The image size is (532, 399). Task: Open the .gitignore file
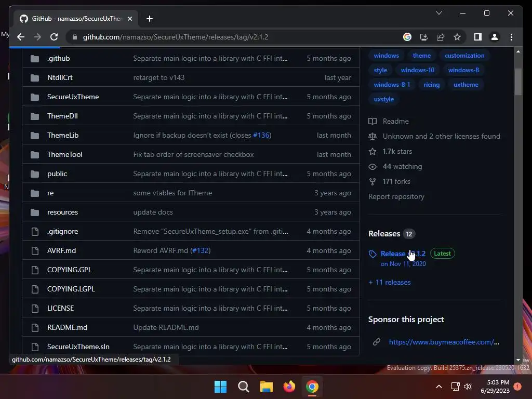pos(62,231)
